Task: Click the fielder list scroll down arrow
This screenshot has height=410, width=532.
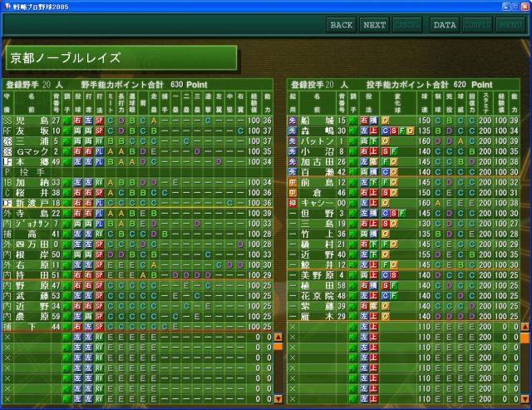Action: [278, 399]
